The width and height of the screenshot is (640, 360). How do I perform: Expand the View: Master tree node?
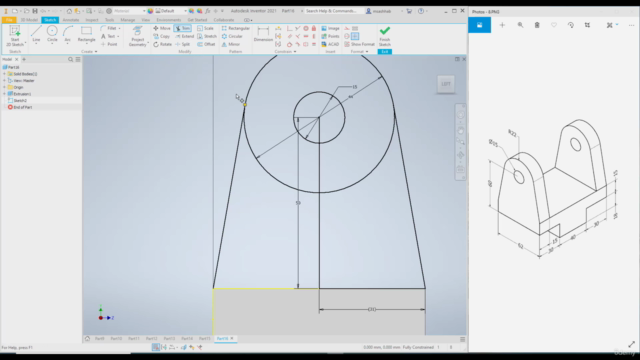coord(4,80)
